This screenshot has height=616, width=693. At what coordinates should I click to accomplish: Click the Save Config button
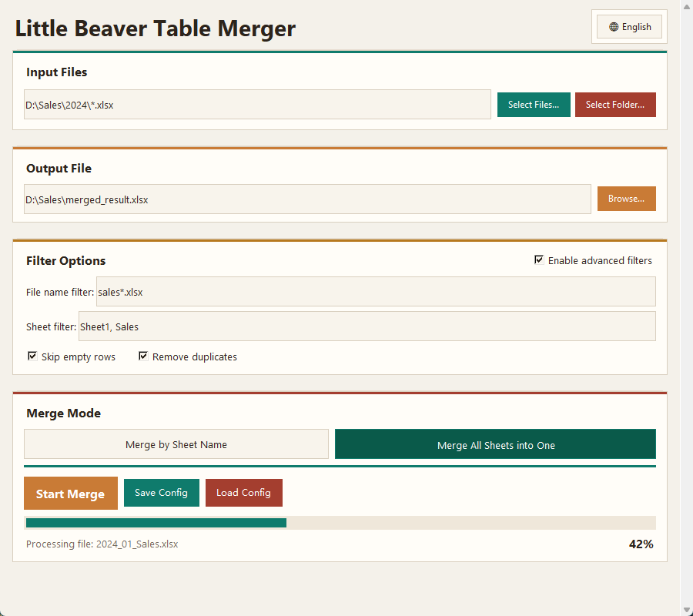(x=162, y=493)
